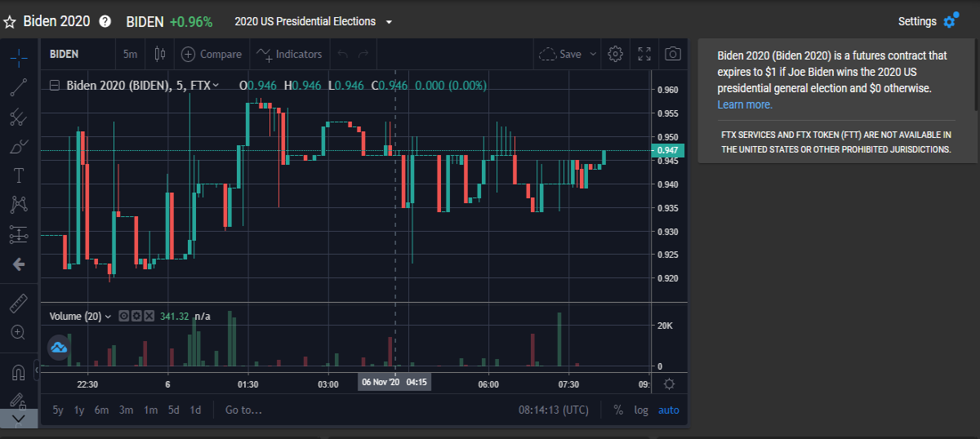Toggle the log scale
This screenshot has height=439, width=980.
641,410
